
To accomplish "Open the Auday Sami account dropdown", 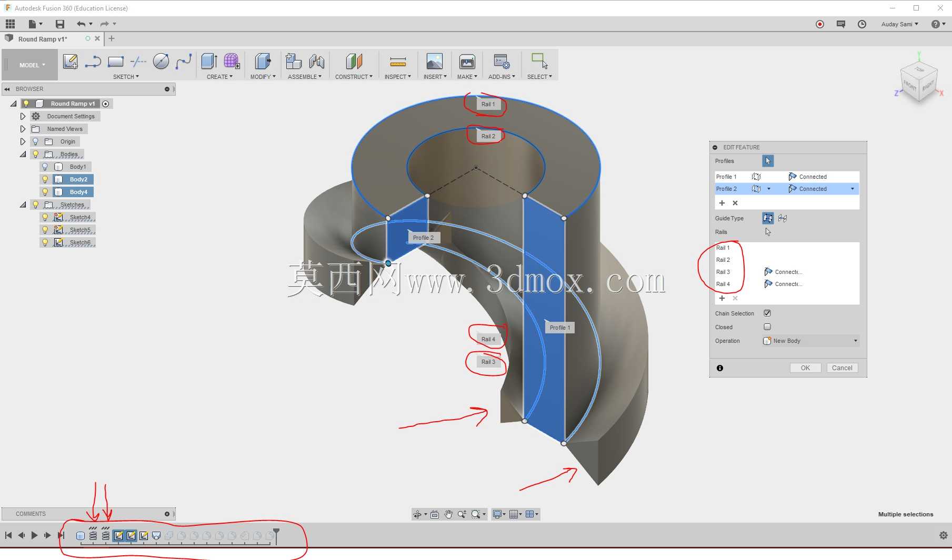I will [899, 24].
